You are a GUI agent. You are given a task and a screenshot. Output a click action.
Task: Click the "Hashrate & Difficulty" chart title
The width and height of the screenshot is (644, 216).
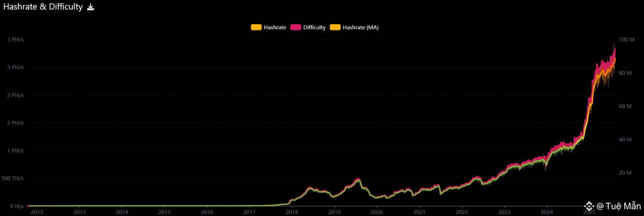click(43, 7)
